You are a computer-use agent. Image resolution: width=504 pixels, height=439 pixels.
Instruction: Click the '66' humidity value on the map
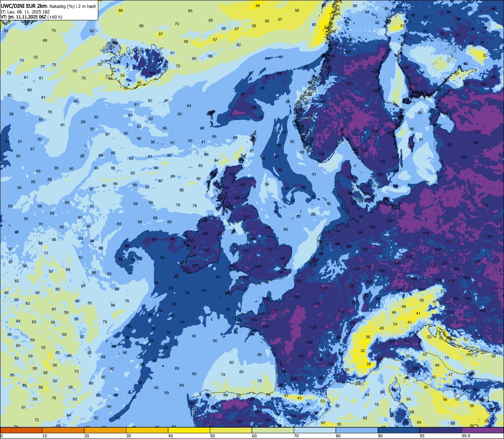coord(141,26)
